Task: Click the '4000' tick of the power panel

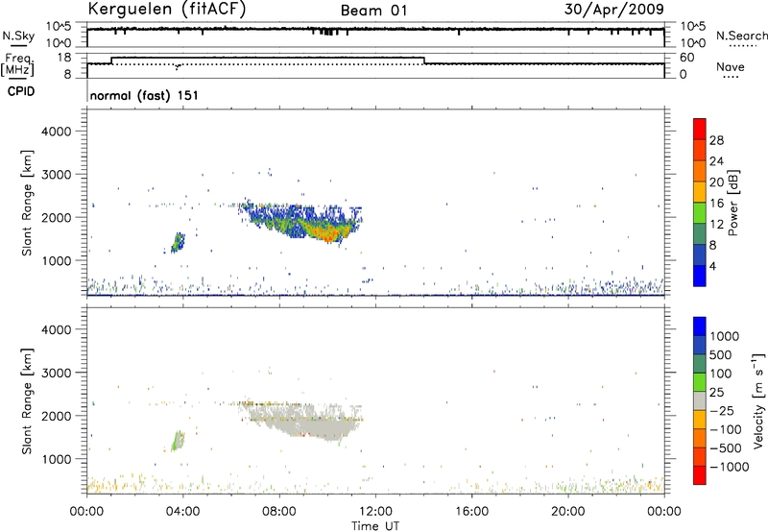Action: click(56, 132)
